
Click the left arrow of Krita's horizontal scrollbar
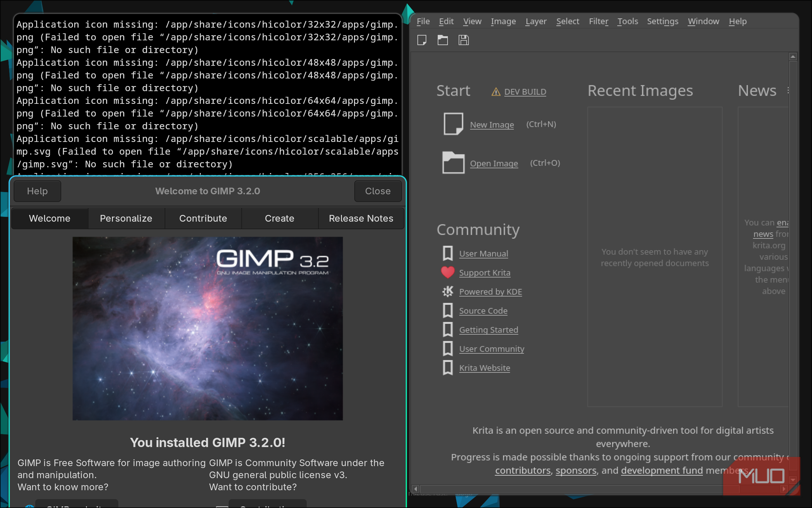(416, 489)
